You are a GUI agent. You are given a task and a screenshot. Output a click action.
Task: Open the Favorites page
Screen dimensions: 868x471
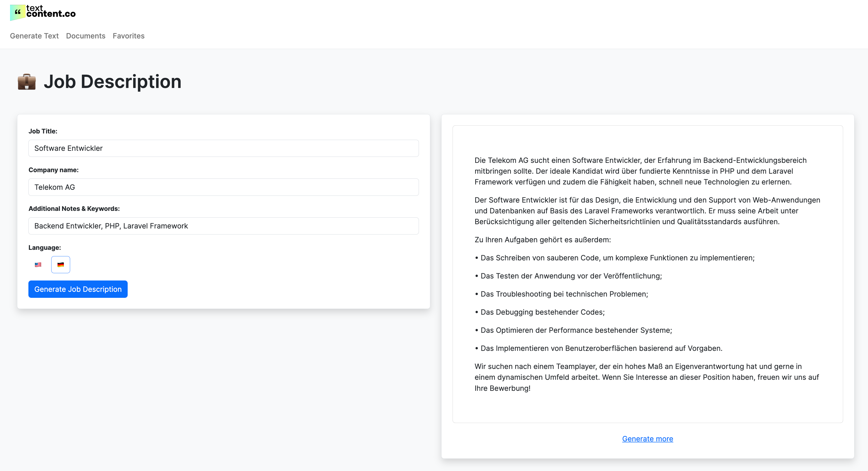tap(128, 36)
